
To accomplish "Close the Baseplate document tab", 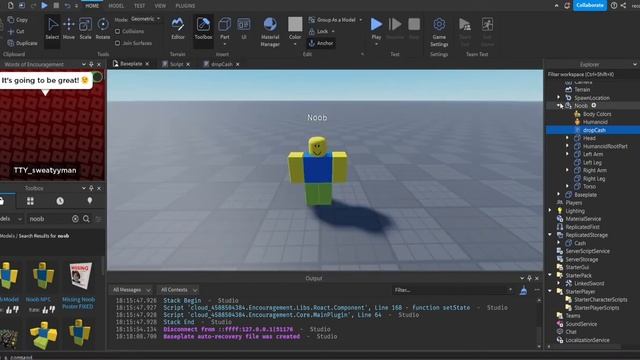I will (147, 64).
